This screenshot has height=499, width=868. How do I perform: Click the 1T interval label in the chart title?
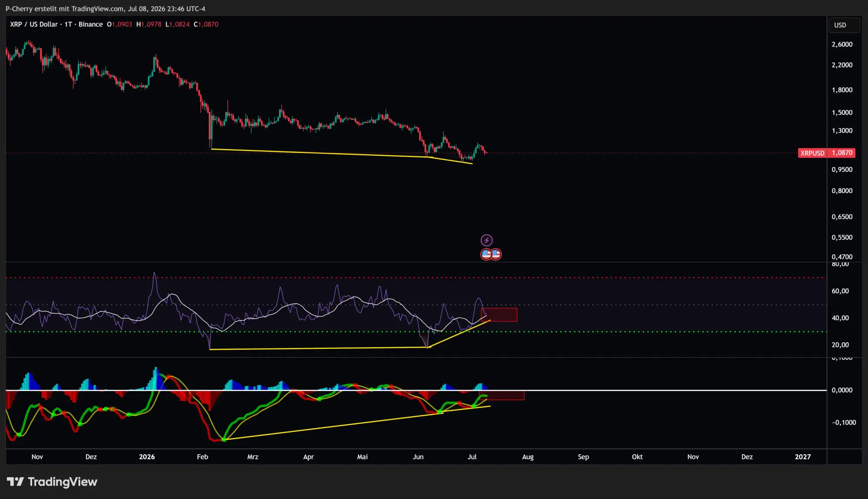pos(68,24)
